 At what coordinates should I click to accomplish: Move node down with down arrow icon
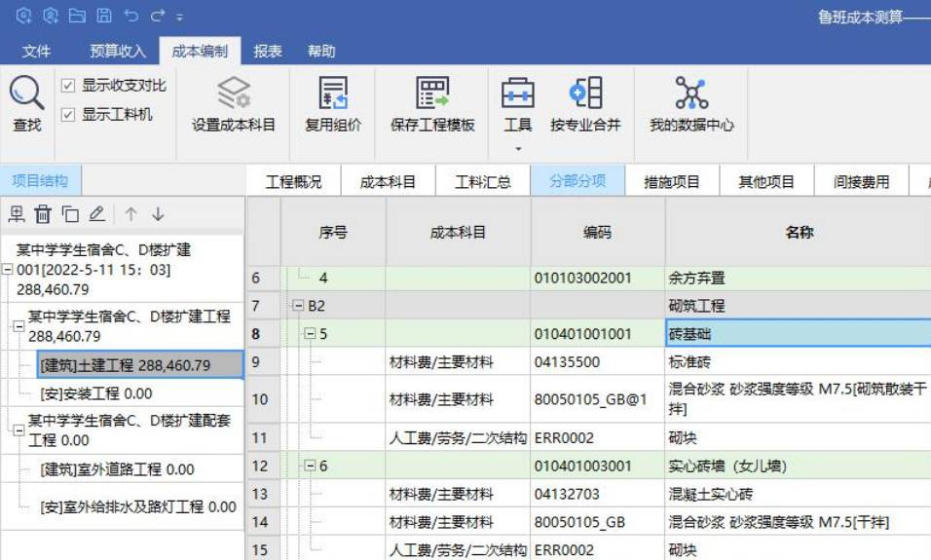point(158,214)
